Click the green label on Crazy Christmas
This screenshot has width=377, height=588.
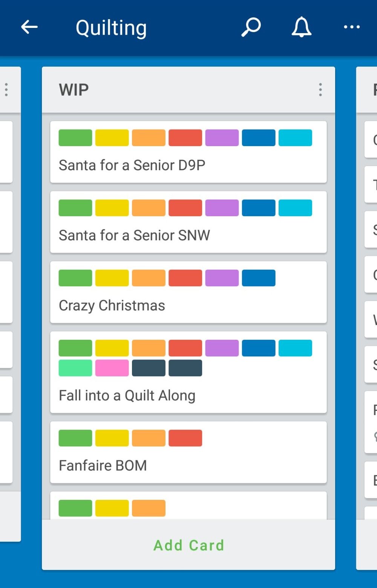75,278
